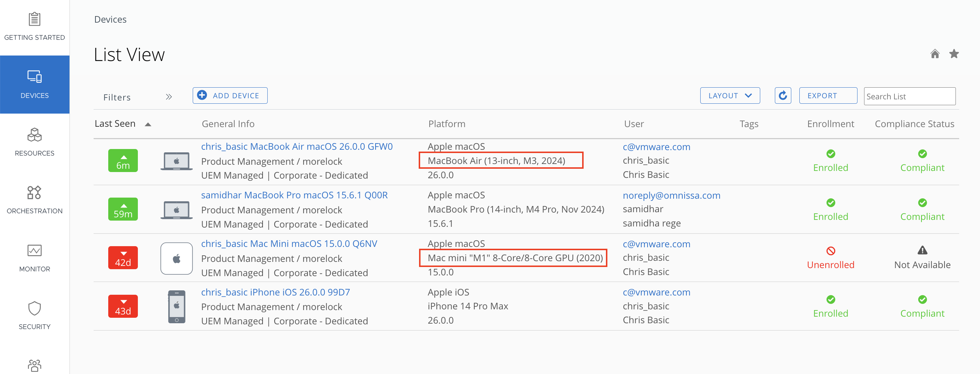
Task: Click the Add Device button
Action: point(230,96)
